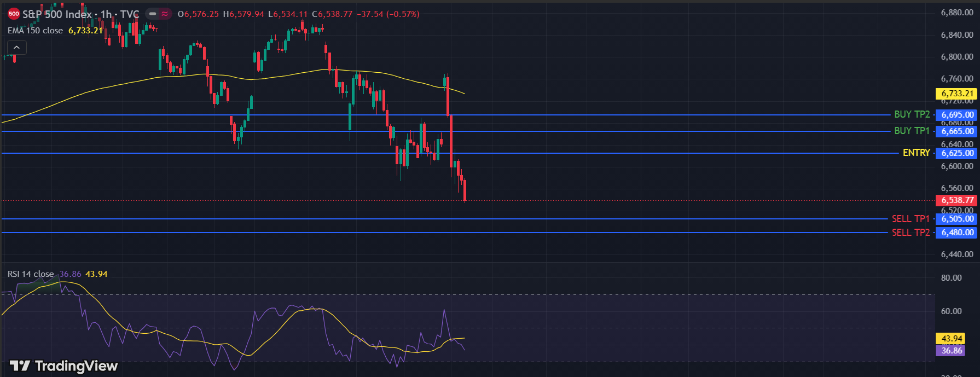
Task: Collapse the indicator legend with chevron button
Action: [x=16, y=48]
